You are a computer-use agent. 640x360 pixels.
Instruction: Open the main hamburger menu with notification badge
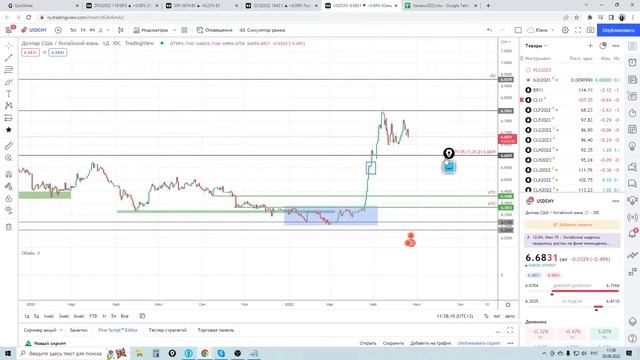(9, 30)
